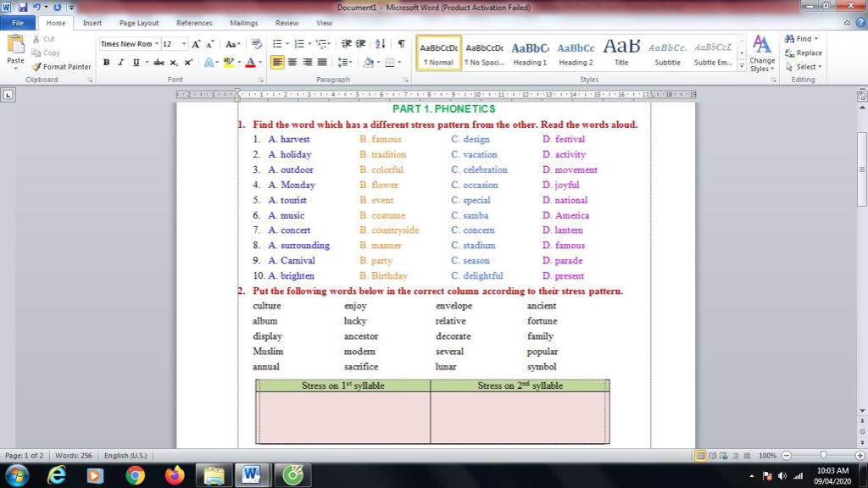Switch to the Mailings tab

(x=243, y=23)
